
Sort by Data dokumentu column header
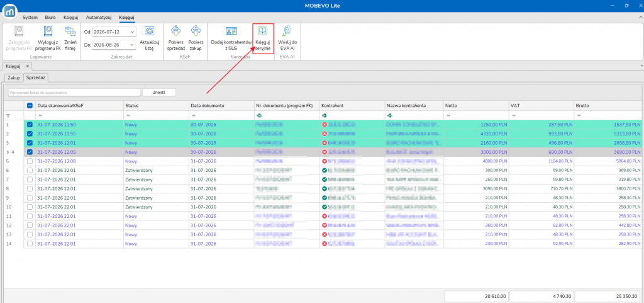tap(221, 106)
